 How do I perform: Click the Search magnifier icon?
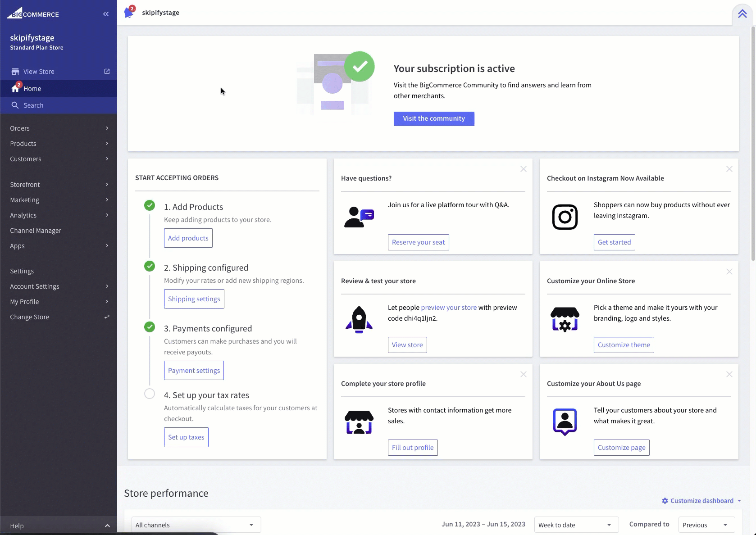[x=15, y=105]
